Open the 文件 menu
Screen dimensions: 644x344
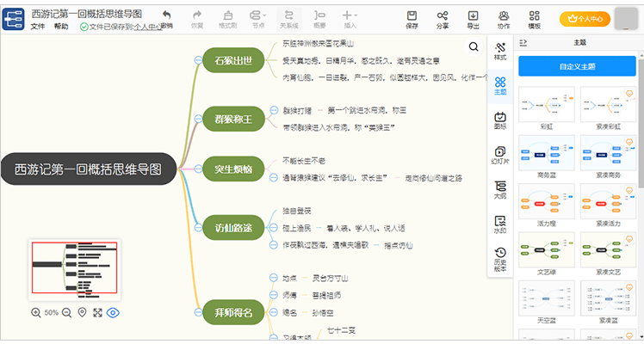[38, 27]
